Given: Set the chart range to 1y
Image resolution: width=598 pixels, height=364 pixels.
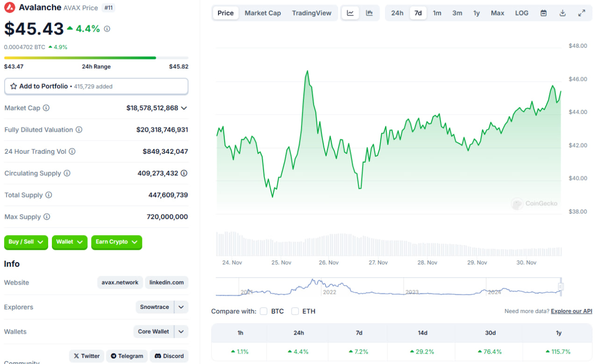Looking at the screenshot, I should (477, 13).
